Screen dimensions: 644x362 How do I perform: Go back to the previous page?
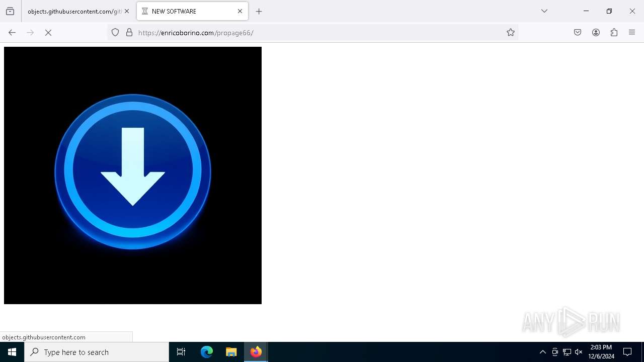click(x=12, y=33)
